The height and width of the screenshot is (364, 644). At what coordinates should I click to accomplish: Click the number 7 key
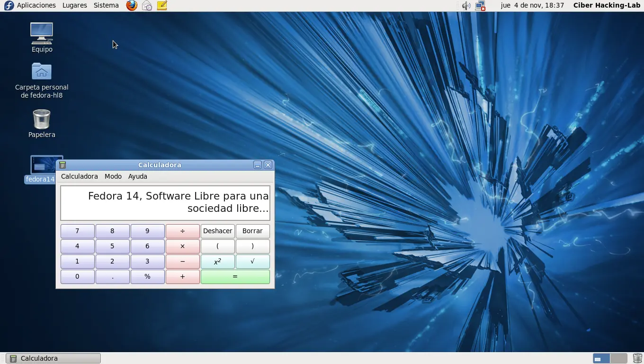pyautogui.click(x=78, y=231)
